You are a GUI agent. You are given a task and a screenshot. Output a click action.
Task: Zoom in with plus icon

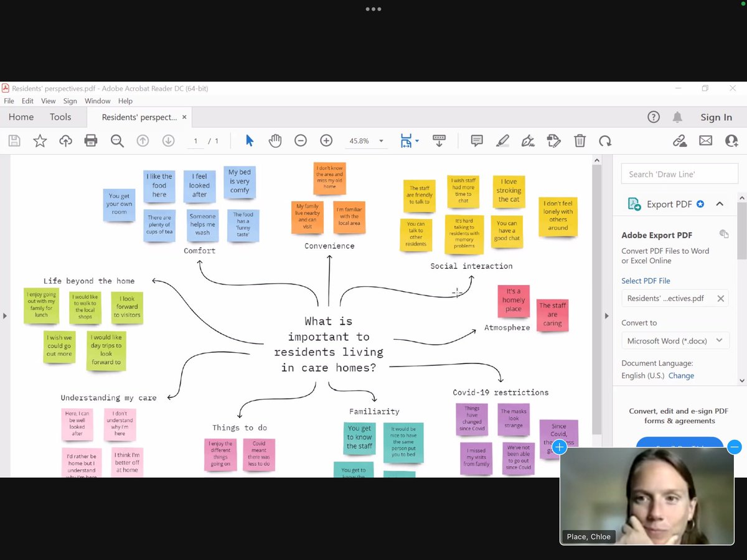coord(326,141)
